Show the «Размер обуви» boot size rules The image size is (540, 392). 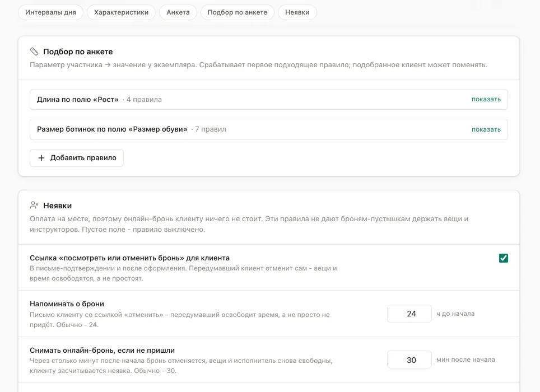coord(486,129)
